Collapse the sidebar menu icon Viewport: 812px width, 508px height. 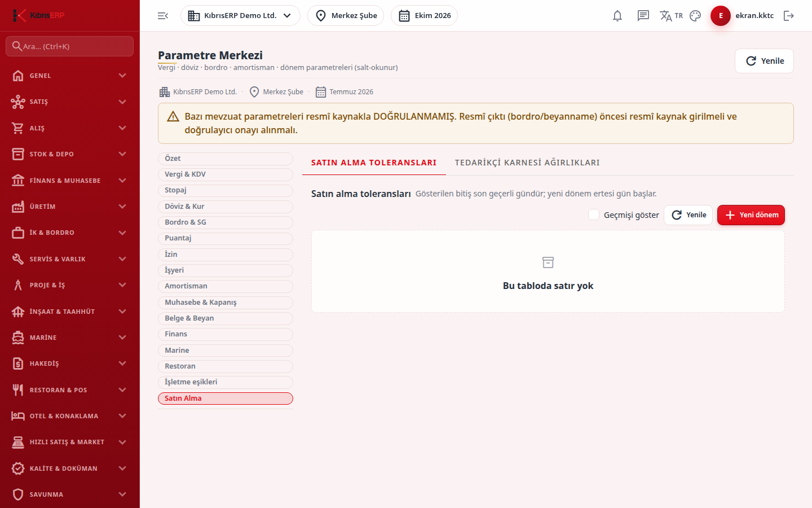point(163,16)
